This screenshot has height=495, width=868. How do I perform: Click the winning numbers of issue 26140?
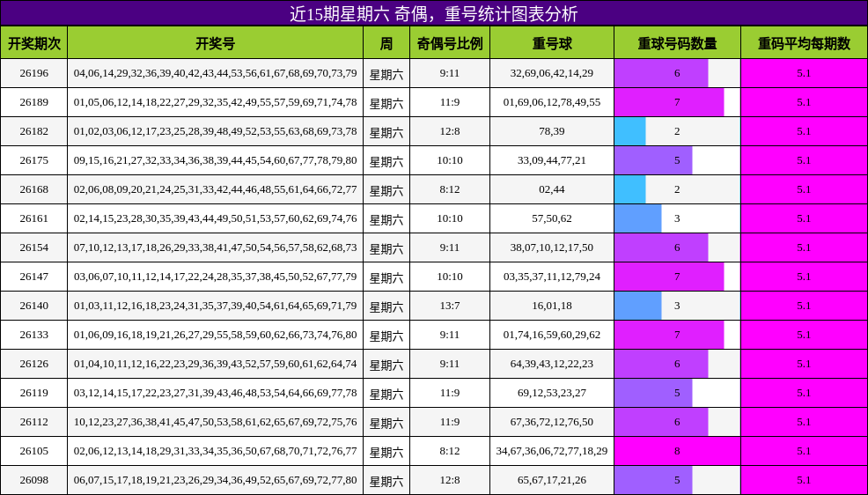(x=216, y=306)
